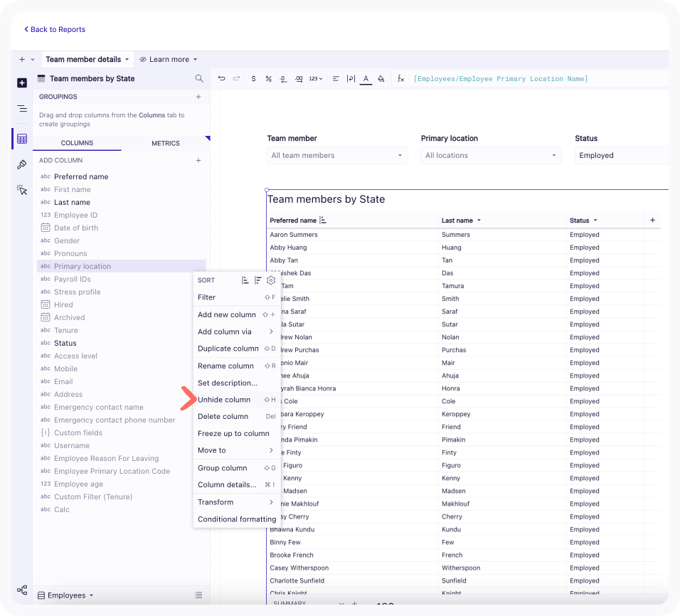Open the 123 number format dropdown
Image resolution: width=680 pixels, height=616 pixels.
[315, 78]
